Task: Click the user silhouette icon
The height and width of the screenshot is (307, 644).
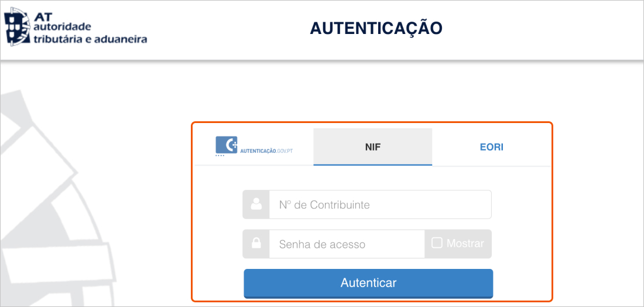Action: [x=256, y=204]
